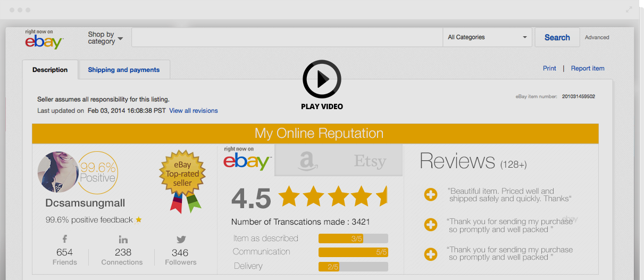
Task: Click the Print link
Action: [x=549, y=68]
